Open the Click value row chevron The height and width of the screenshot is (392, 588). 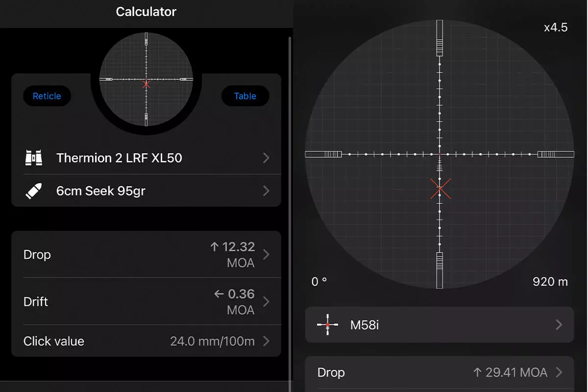coord(266,341)
